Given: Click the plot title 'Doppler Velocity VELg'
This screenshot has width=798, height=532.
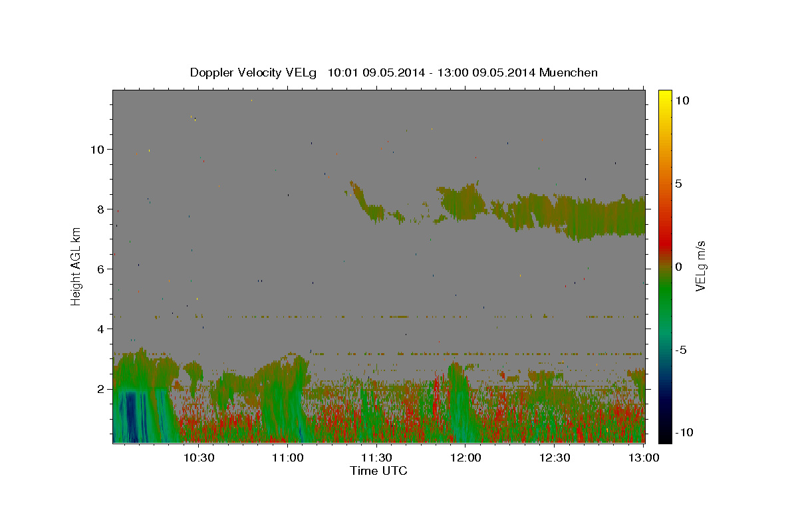Looking at the screenshot, I should 253,72.
